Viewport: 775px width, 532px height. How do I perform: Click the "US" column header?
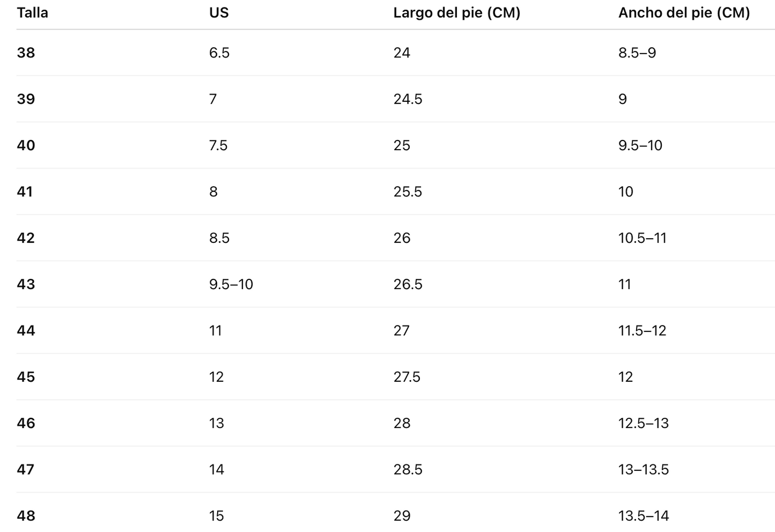tap(219, 13)
